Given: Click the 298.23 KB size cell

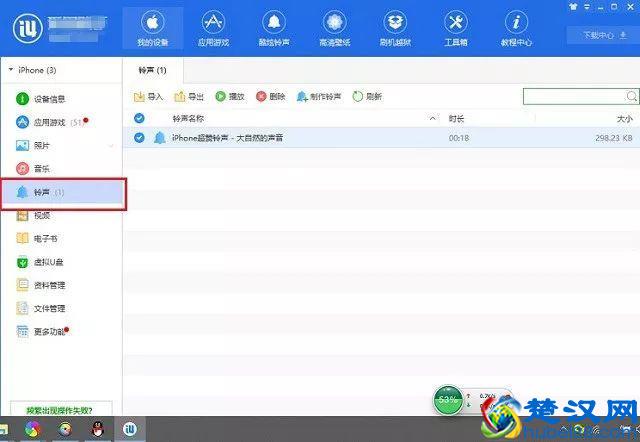Looking at the screenshot, I should click(614, 138).
